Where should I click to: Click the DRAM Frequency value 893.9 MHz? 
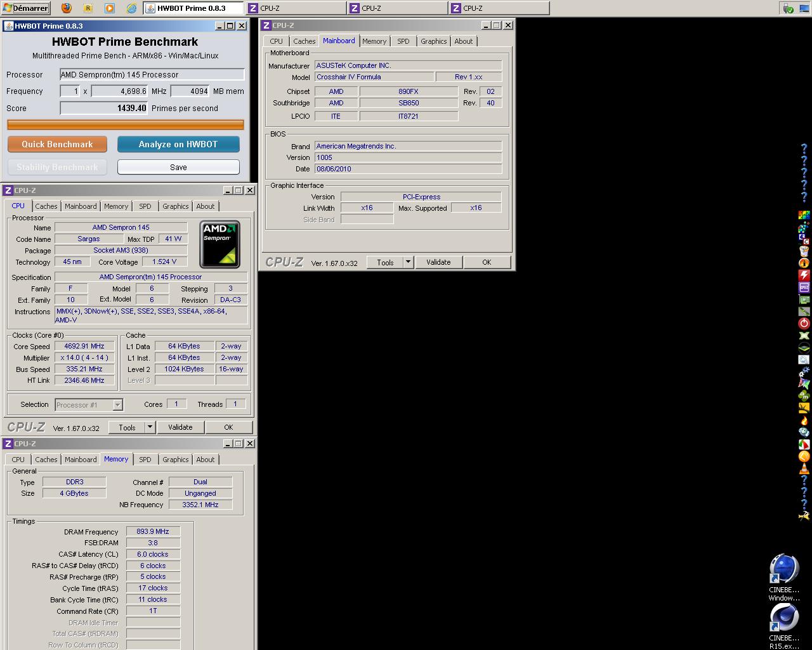(x=153, y=531)
